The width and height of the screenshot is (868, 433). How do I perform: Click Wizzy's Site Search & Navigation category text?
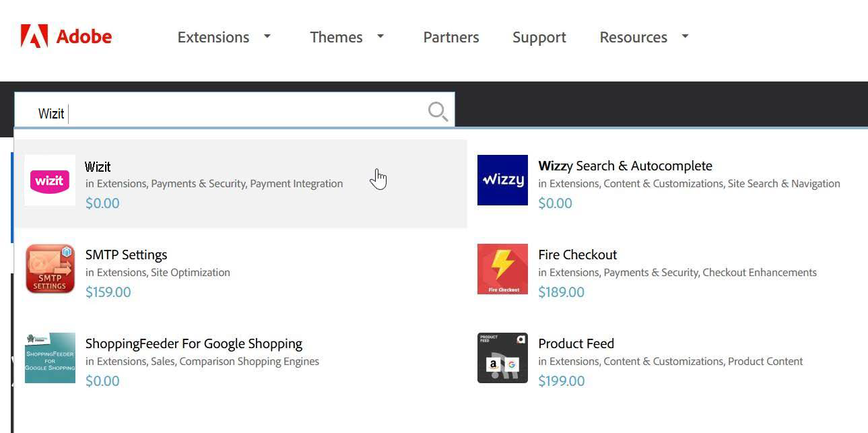click(x=784, y=183)
